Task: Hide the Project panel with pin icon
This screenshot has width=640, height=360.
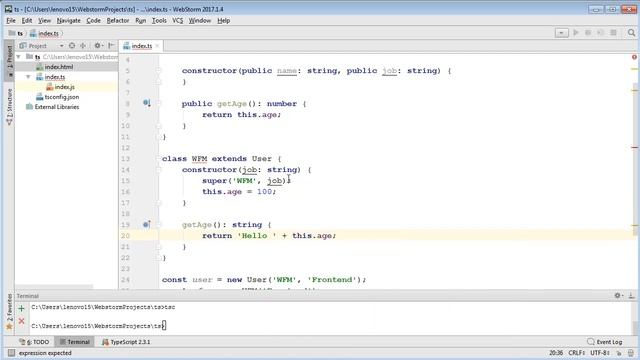Action: point(111,46)
